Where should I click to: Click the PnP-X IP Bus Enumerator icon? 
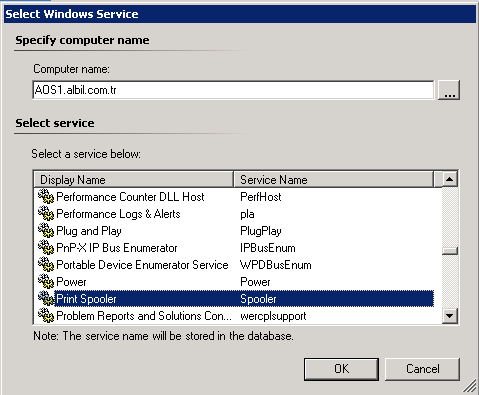[x=46, y=247]
